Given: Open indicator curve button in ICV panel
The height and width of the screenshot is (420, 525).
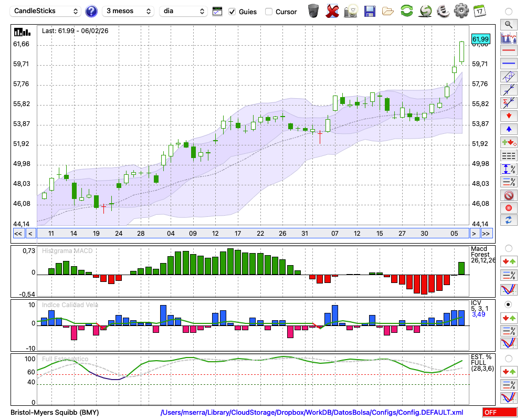Looking at the screenshot, I should (509, 343).
